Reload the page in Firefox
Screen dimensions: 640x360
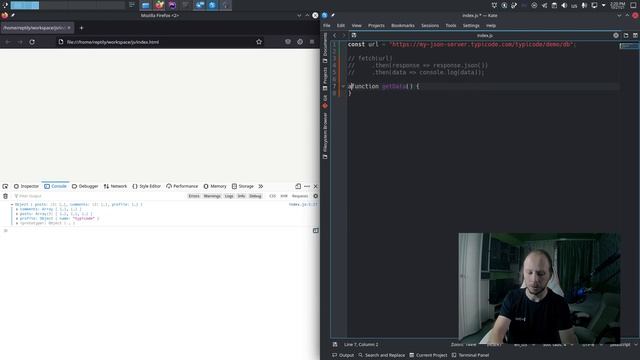[x=32, y=42]
